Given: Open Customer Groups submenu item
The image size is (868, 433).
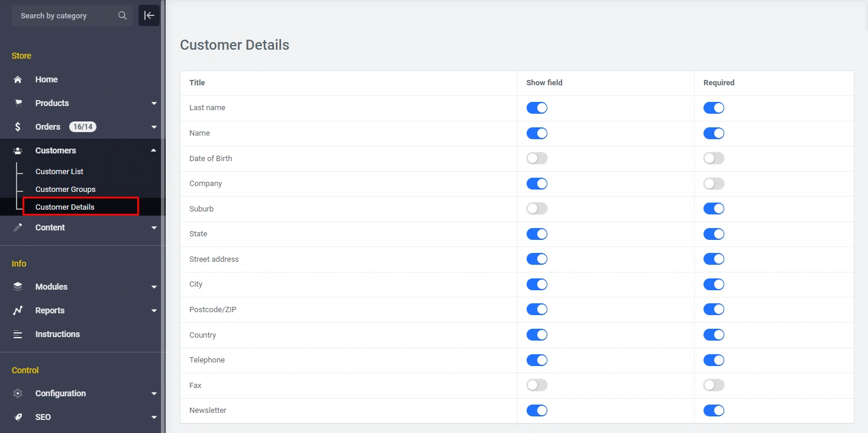Looking at the screenshot, I should pos(65,190).
